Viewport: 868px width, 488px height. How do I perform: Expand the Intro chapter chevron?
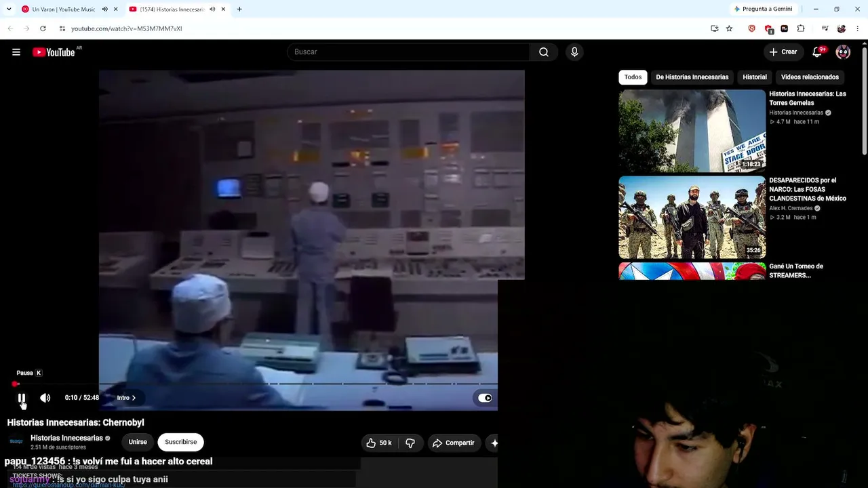click(x=134, y=398)
